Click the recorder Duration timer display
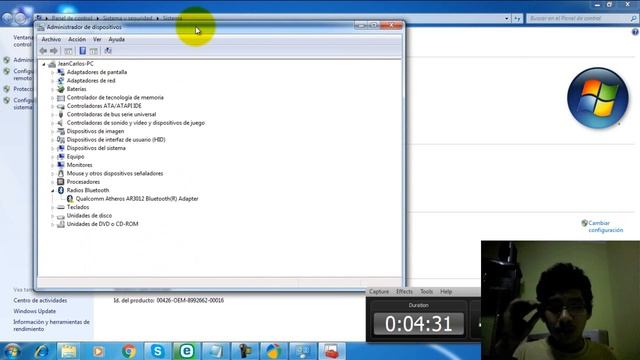Screen dimensions: 640x360 418,323
